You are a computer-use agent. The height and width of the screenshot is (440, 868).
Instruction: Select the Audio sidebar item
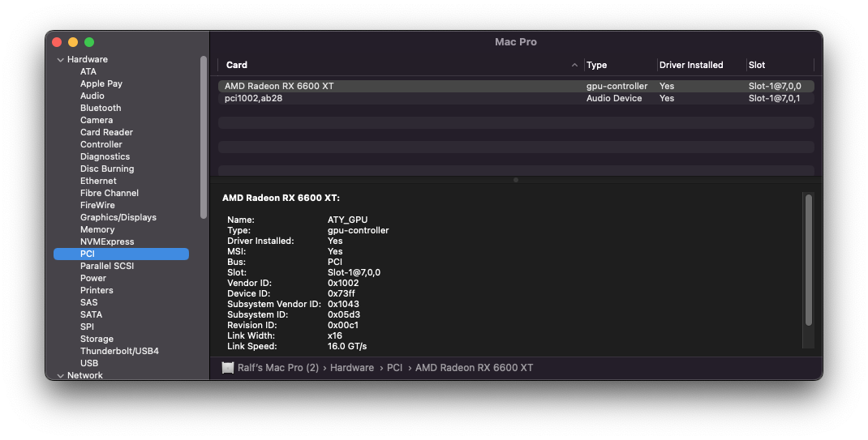point(92,96)
